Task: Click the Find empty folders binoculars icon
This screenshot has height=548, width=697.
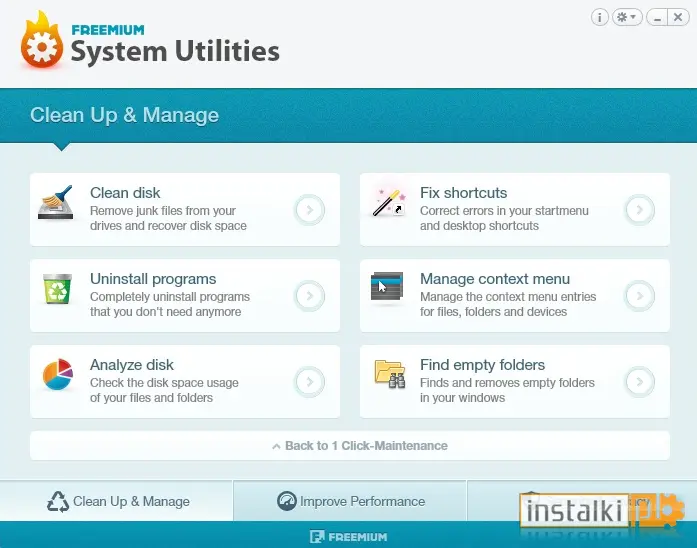Action: [390, 374]
